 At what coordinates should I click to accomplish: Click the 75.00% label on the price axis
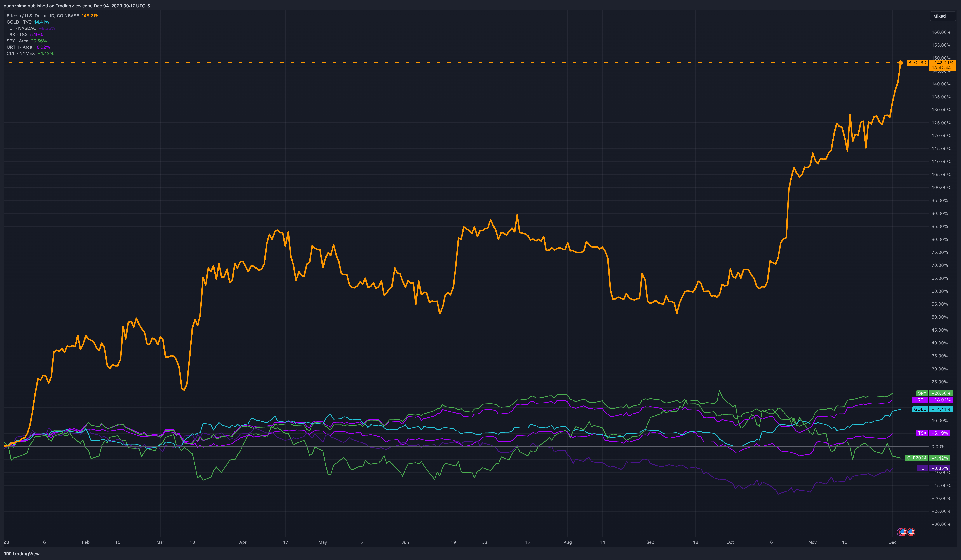coord(940,252)
